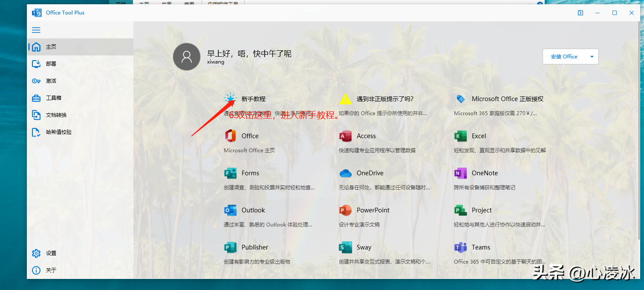Click the 激活 label in sidebar
Viewport: 644px width, 290px height.
51,81
